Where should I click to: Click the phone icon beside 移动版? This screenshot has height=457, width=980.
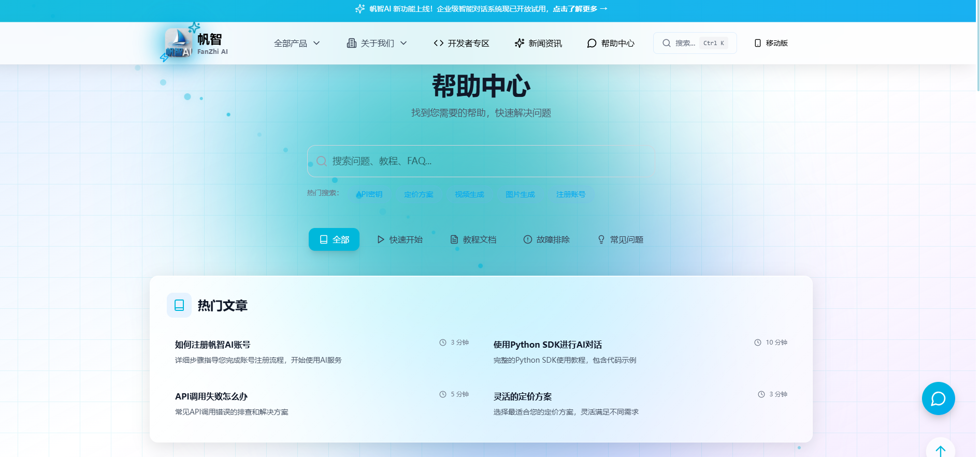click(758, 43)
